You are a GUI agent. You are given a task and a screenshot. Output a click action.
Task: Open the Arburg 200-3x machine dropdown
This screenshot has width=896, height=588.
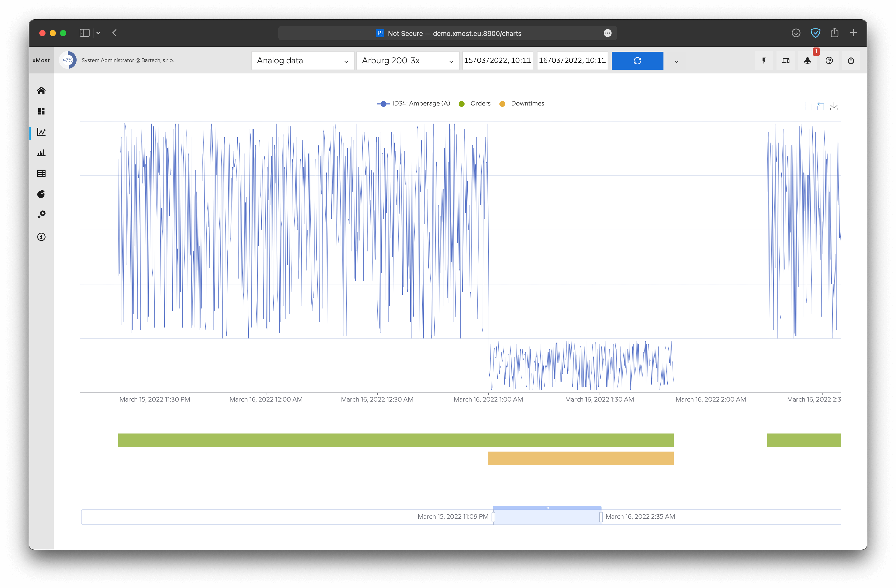pyautogui.click(x=407, y=61)
